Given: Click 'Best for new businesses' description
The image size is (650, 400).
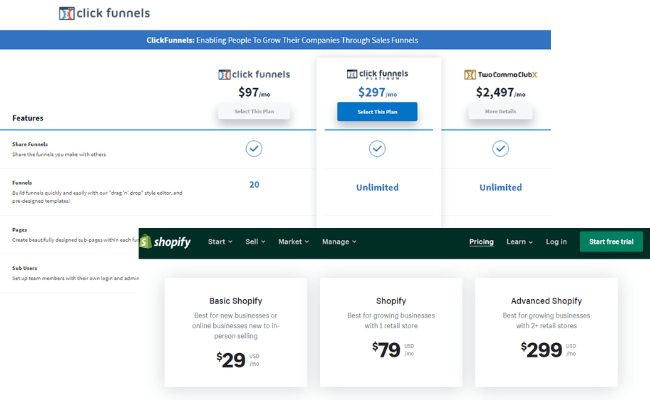Looking at the screenshot, I should 235,326.
